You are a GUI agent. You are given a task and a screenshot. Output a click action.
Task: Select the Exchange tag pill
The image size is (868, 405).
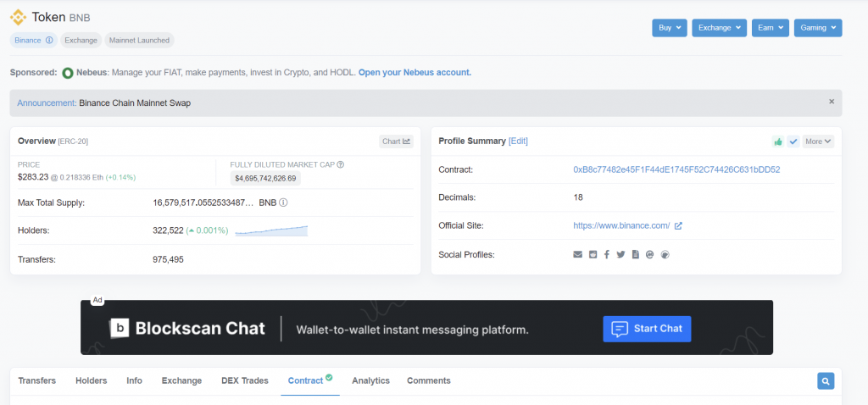click(x=81, y=41)
